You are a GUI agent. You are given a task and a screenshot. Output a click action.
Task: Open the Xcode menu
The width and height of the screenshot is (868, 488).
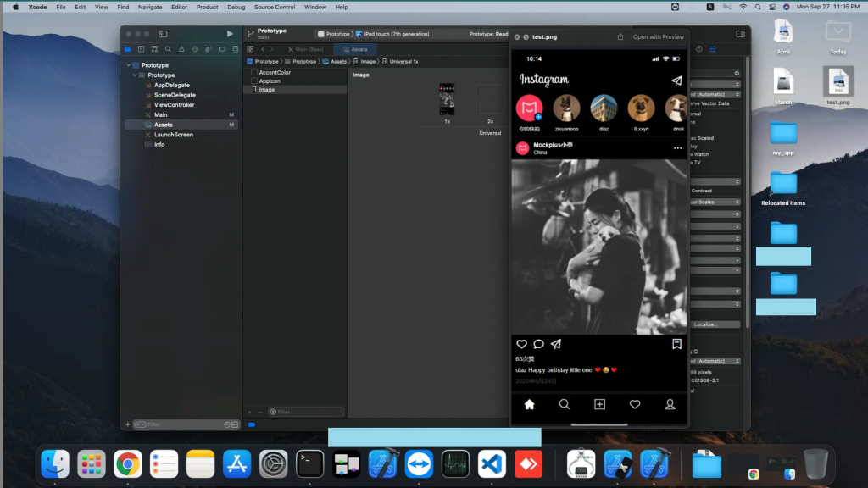[37, 7]
